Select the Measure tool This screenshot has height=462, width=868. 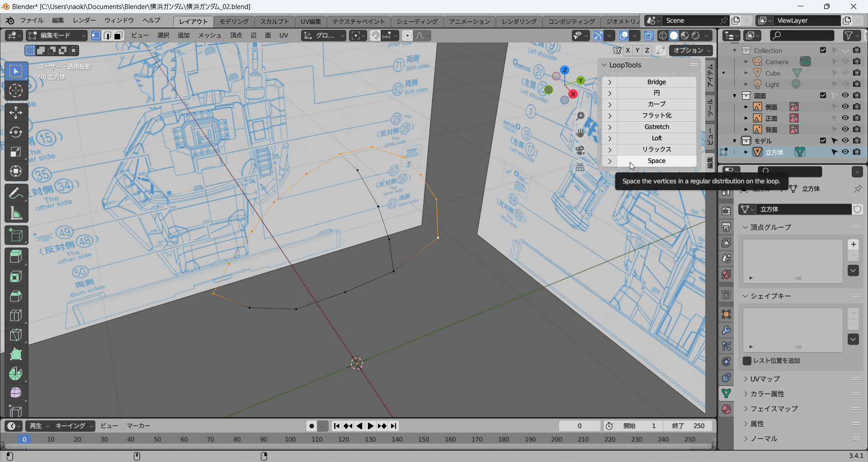tap(16, 213)
